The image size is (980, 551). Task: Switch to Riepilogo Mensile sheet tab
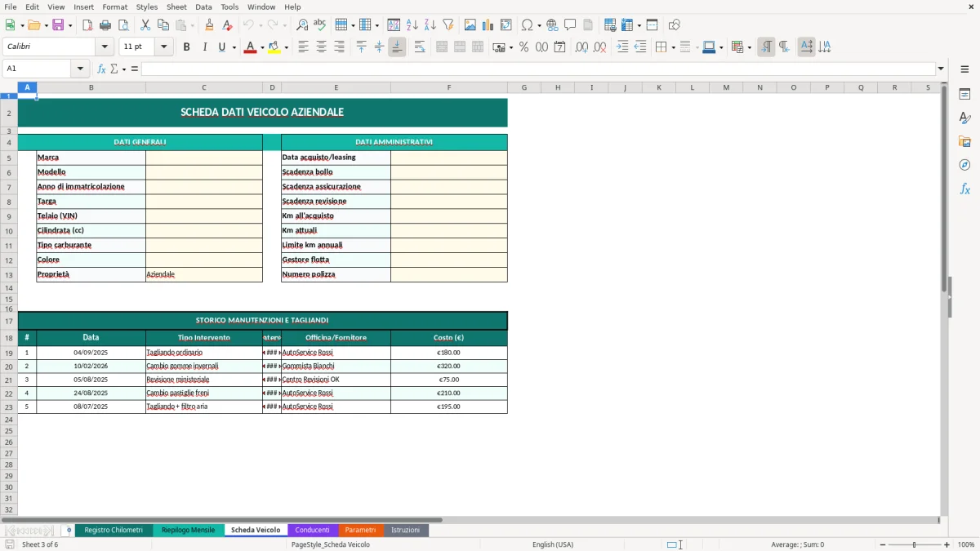pos(188,531)
